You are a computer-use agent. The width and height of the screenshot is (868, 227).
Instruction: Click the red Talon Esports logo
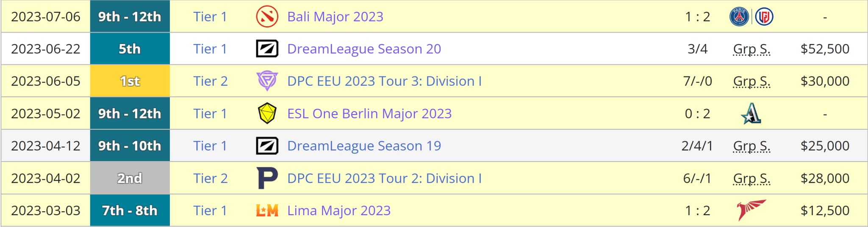pos(751,210)
